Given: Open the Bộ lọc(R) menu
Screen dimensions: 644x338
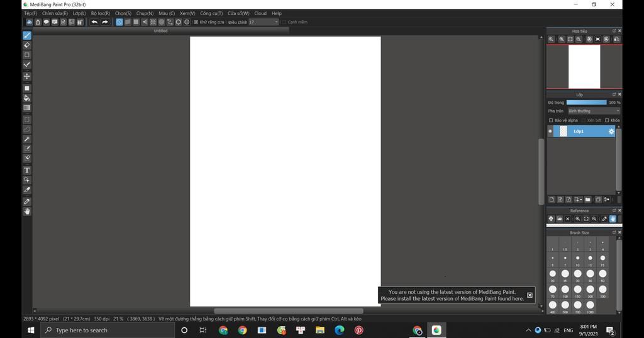Looking at the screenshot, I should pos(101,13).
